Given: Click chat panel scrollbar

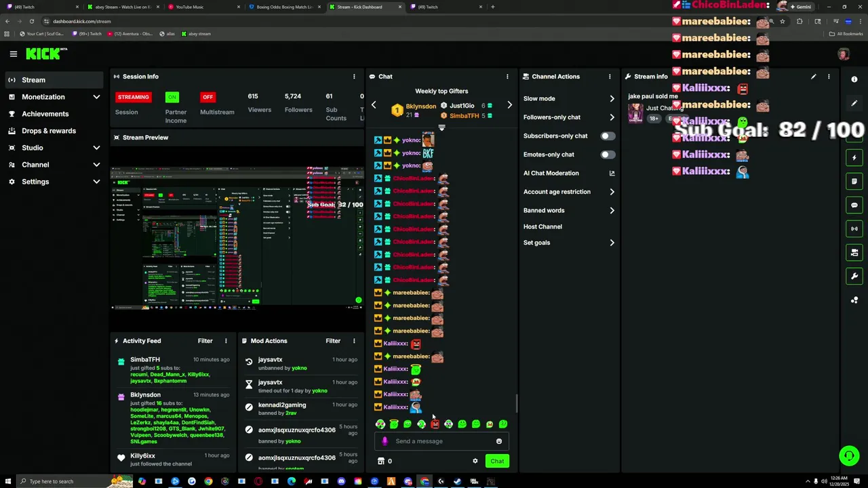Looking at the screenshot, I should pyautogui.click(x=516, y=404).
